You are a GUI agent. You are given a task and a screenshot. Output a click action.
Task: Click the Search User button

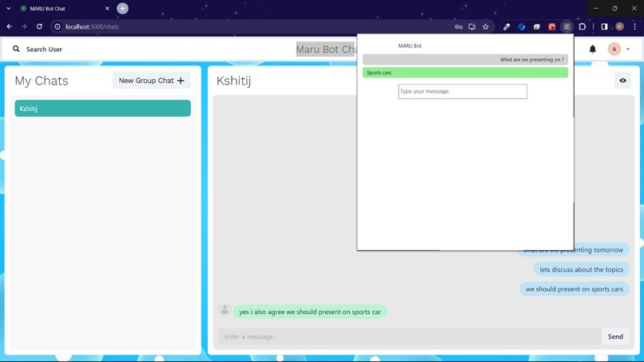(x=38, y=50)
